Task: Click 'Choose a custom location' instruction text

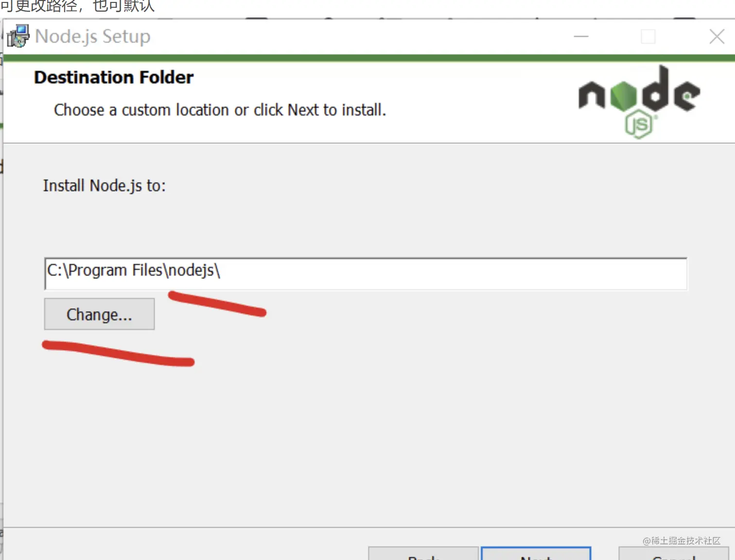Action: tap(220, 110)
